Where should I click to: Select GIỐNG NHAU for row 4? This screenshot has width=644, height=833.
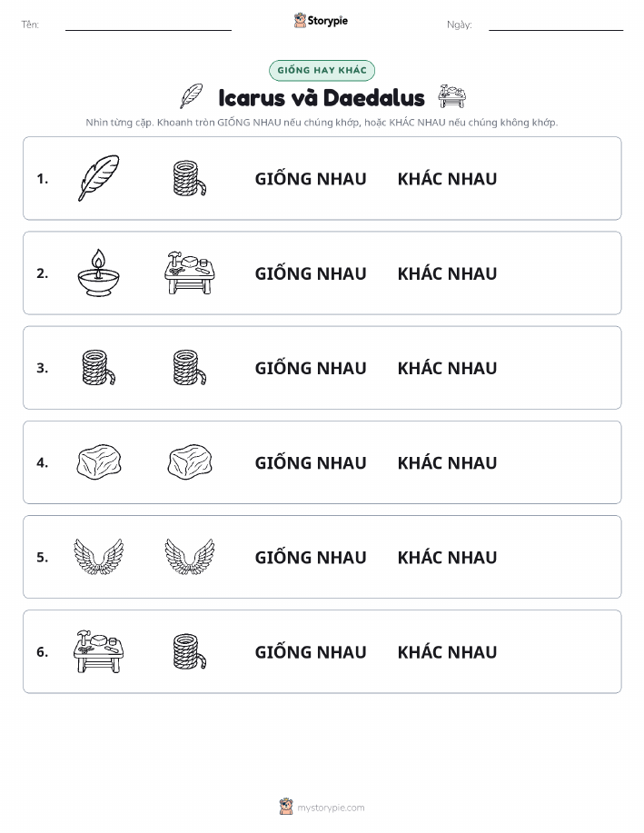311,462
